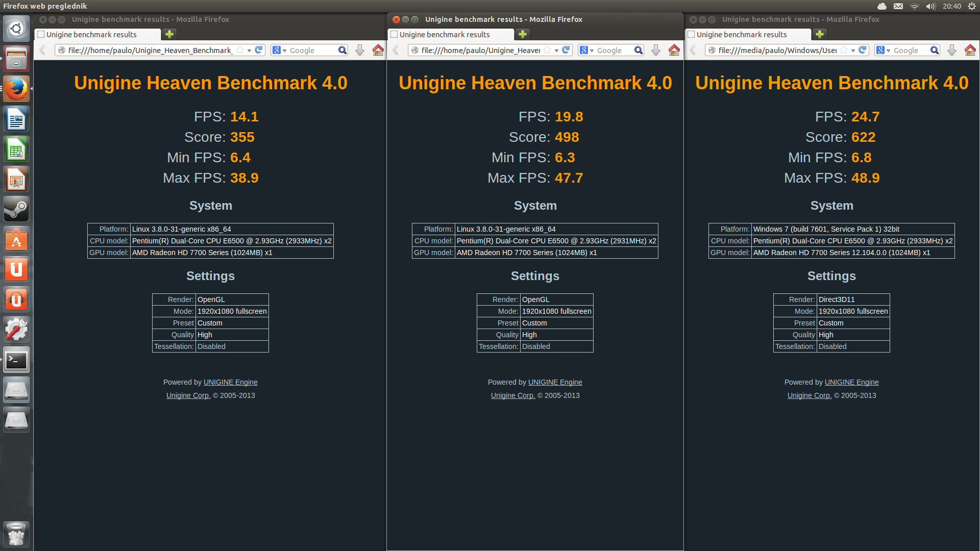Reload page in right Firefox window

point(863,50)
